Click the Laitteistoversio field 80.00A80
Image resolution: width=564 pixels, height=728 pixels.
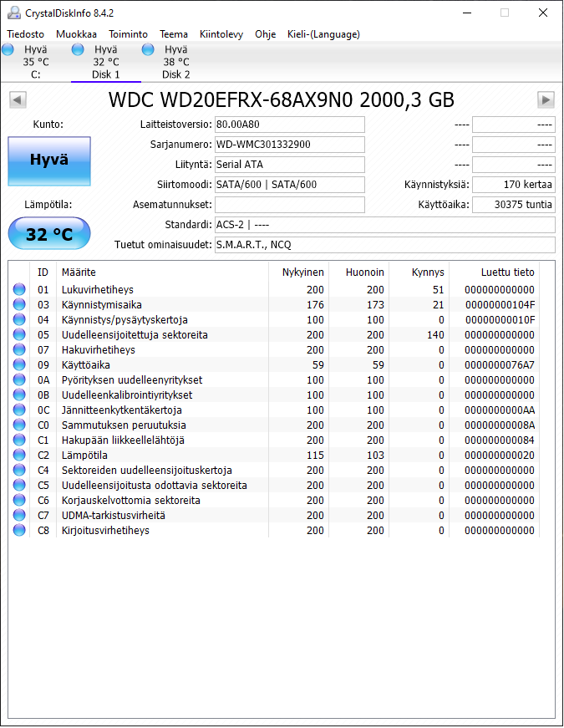[290, 125]
